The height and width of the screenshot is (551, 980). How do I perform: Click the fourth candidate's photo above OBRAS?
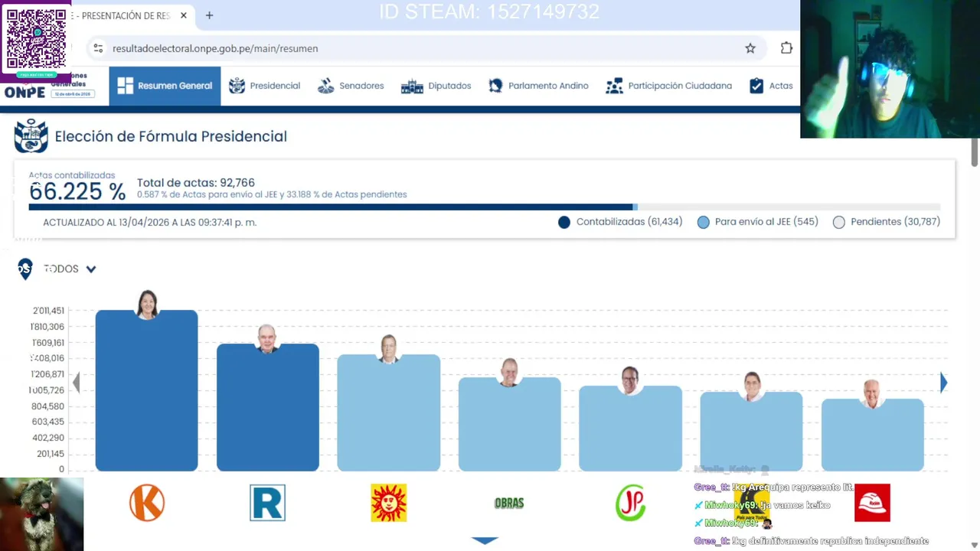tap(509, 372)
